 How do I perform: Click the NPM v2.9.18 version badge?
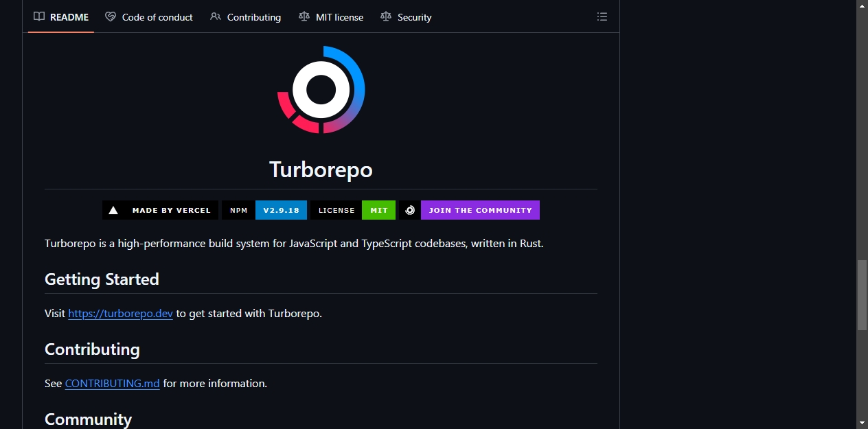(264, 210)
